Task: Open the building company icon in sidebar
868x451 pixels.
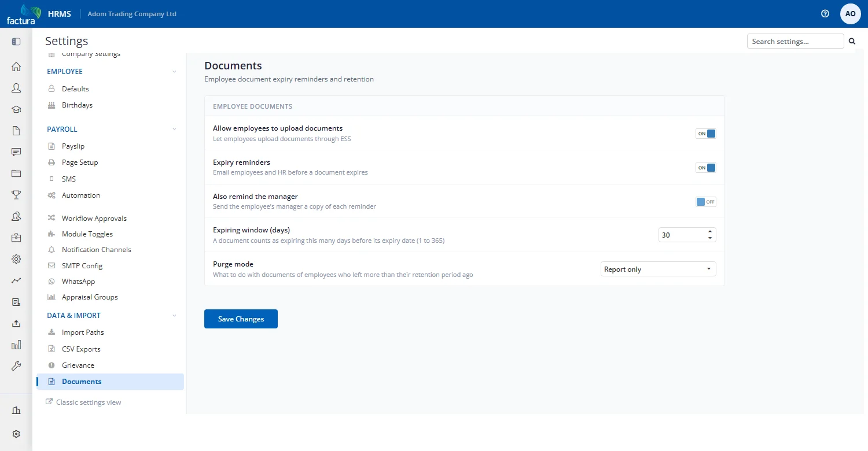Action: coord(16,411)
